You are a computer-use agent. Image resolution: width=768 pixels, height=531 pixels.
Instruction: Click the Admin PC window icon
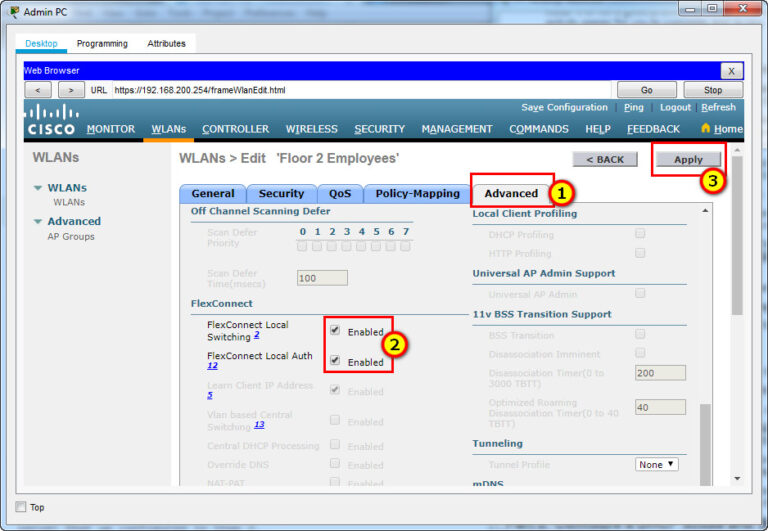coord(15,12)
